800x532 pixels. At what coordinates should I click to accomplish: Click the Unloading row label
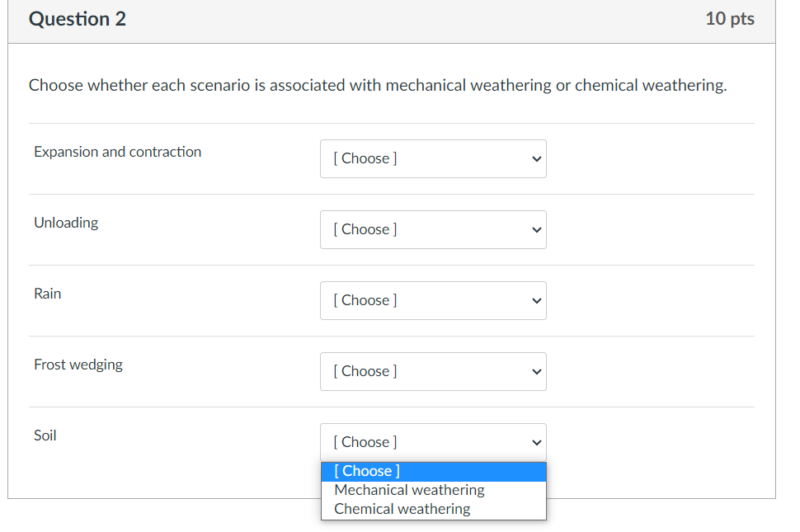point(66,223)
